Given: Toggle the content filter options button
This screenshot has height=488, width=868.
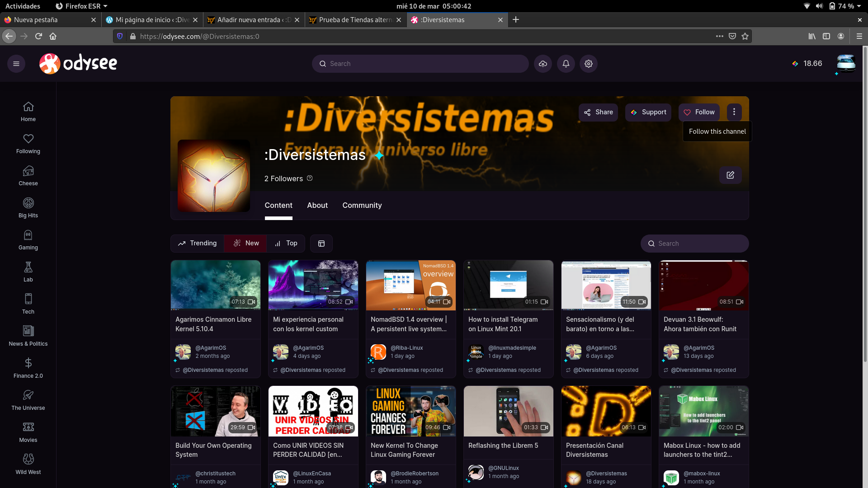Looking at the screenshot, I should pos(321,244).
